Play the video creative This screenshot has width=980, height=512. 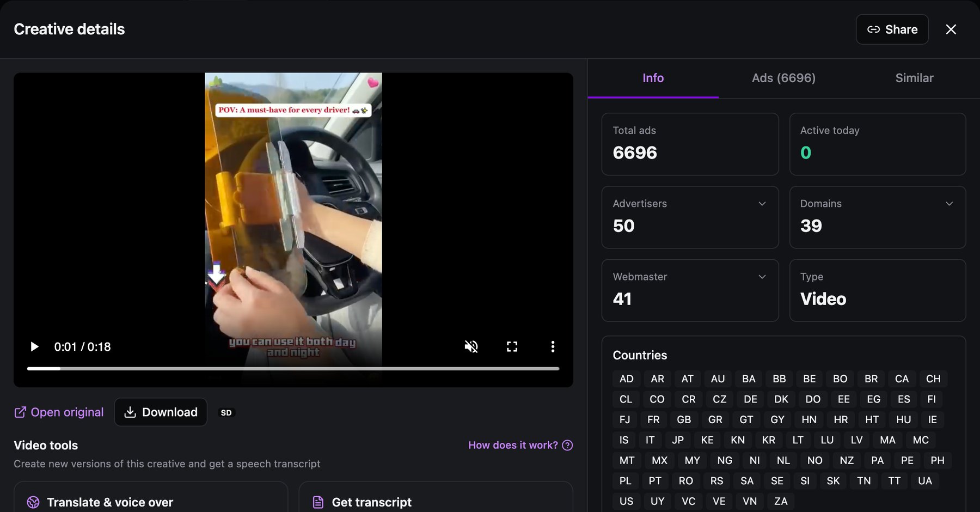pos(34,346)
